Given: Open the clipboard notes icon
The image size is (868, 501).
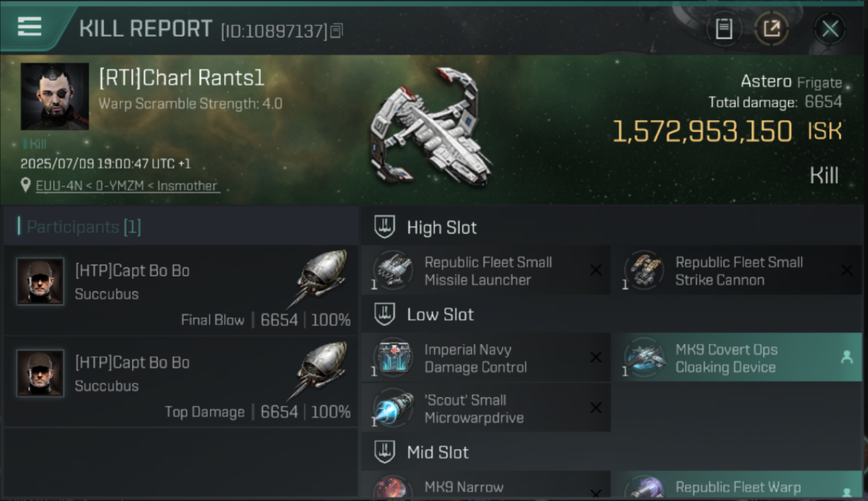Looking at the screenshot, I should (724, 29).
